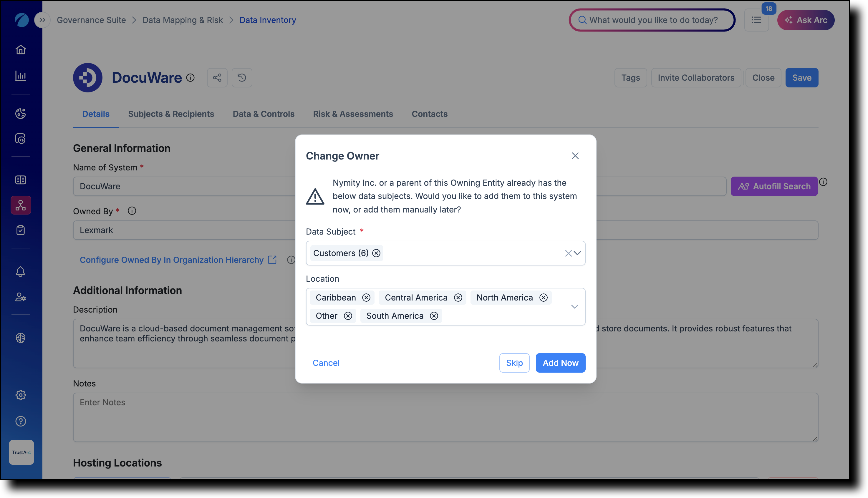Open the Ask Arc assistant
The width and height of the screenshot is (868, 498).
point(806,20)
